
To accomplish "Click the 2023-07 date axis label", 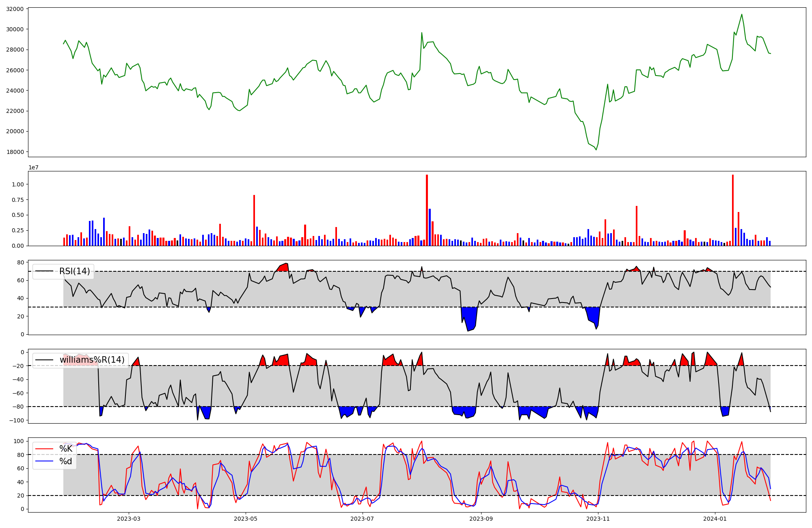I will pos(362,519).
